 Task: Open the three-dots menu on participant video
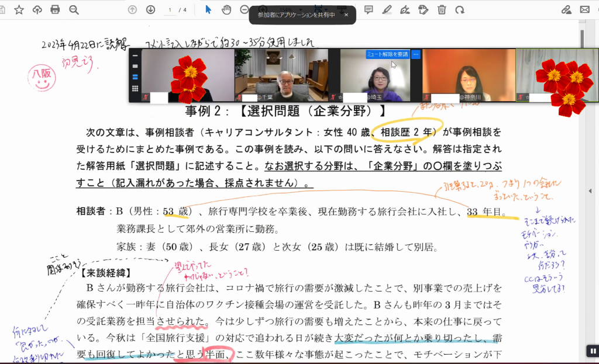tap(416, 54)
